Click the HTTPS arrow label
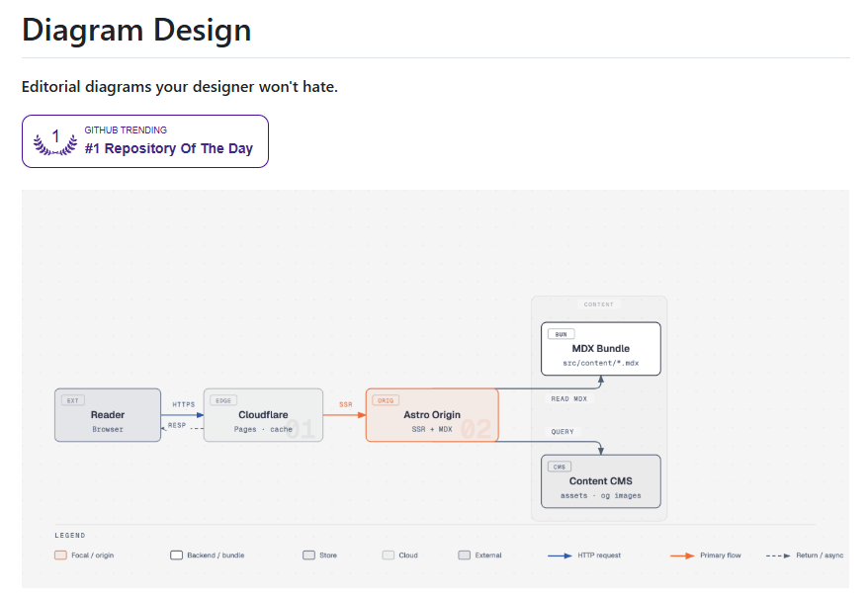Viewport: 868px width, 599px height. point(184,404)
